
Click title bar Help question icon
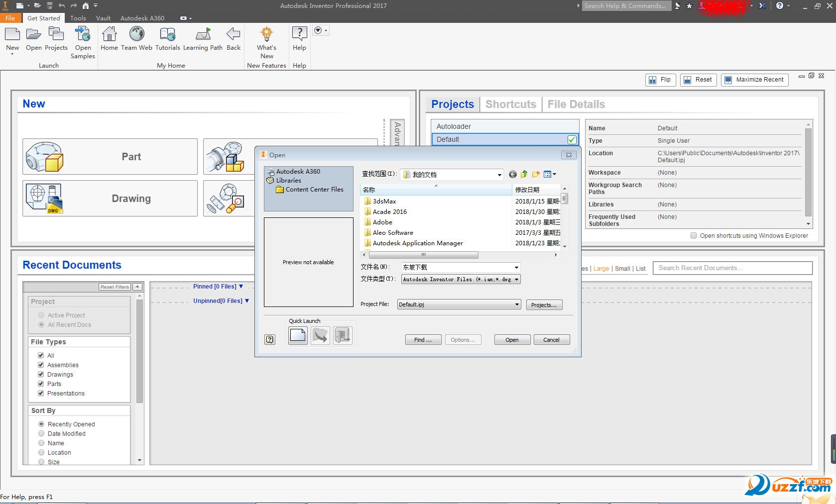(779, 5)
